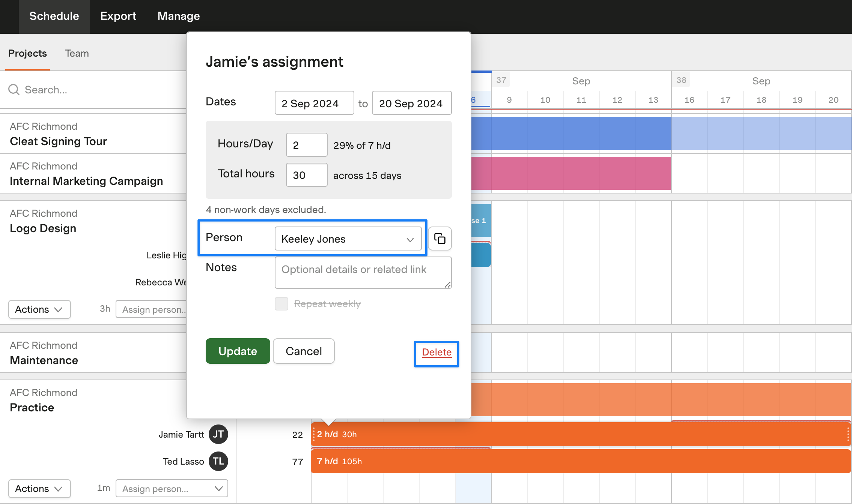Open the Person dropdown showing Keeley Jones
Image resolution: width=852 pixels, height=504 pixels.
click(x=348, y=238)
